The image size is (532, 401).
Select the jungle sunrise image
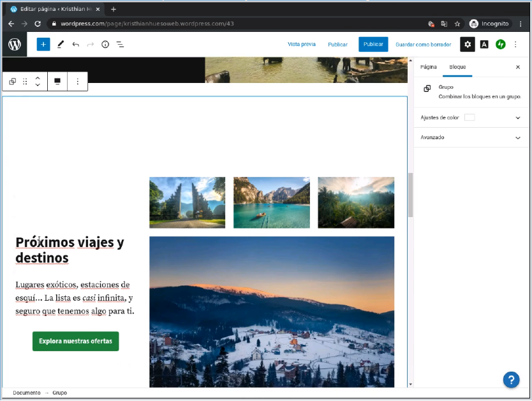click(356, 202)
